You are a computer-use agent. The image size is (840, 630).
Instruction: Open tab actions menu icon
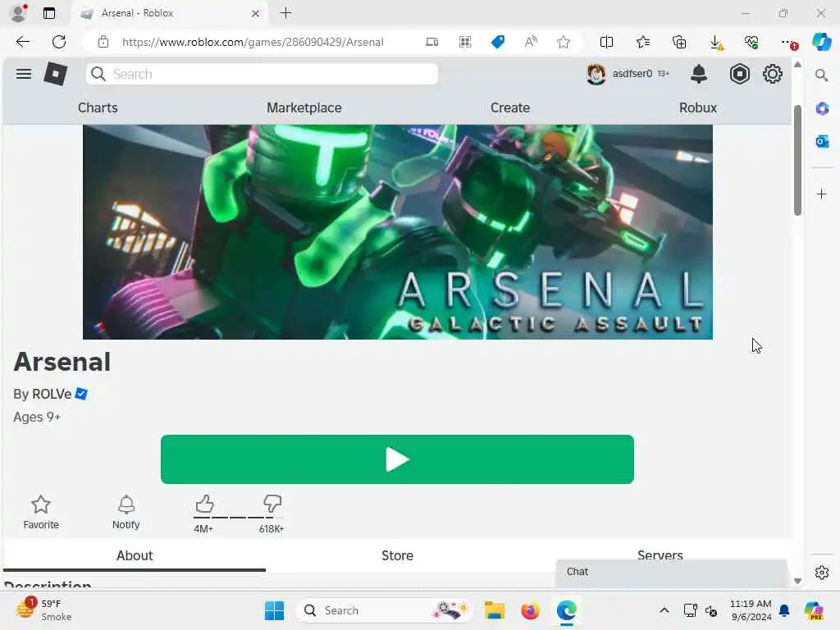pos(49,13)
